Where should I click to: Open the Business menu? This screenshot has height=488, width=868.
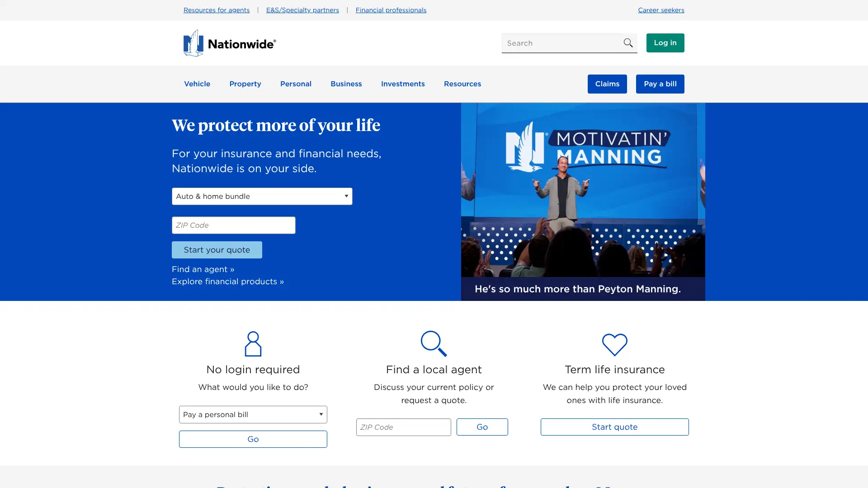346,84
